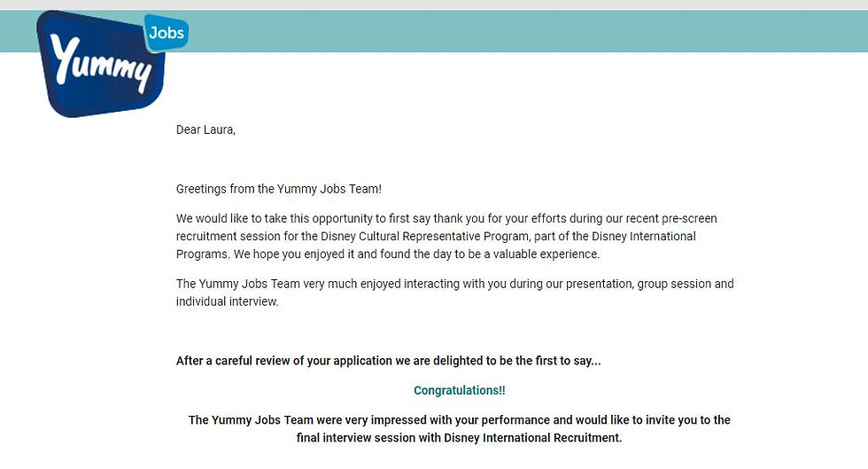Image resolution: width=868 pixels, height=469 pixels.
Task: Click Disney International Programs phrase
Action: point(436,245)
